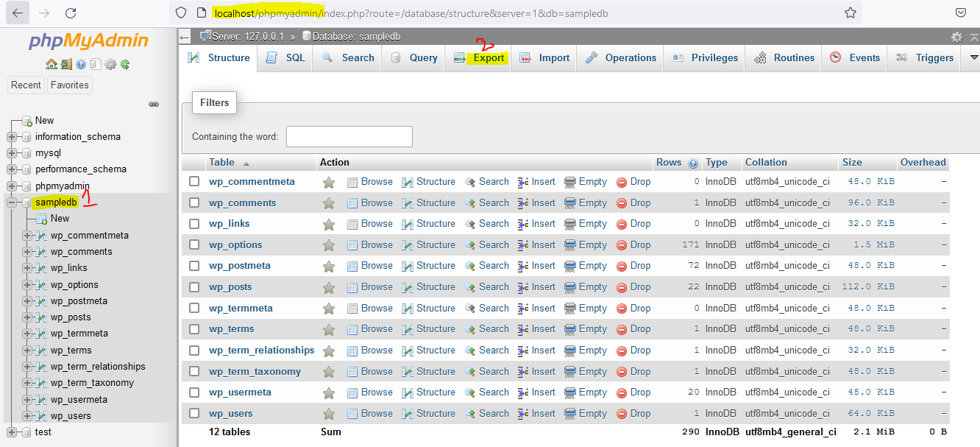Add wp_commentmeta to favorites with star icon
The width and height of the screenshot is (980, 447).
pyautogui.click(x=329, y=182)
